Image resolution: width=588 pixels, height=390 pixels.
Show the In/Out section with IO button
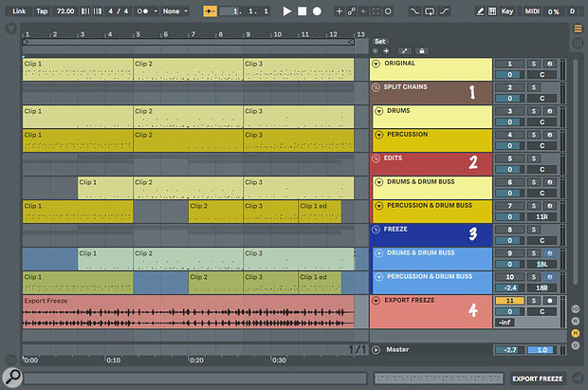pos(576,309)
